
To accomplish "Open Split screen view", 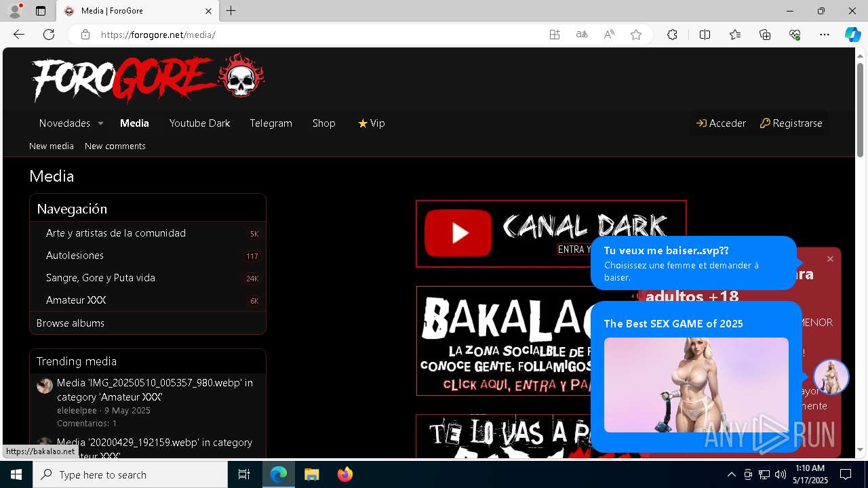I will [x=705, y=35].
